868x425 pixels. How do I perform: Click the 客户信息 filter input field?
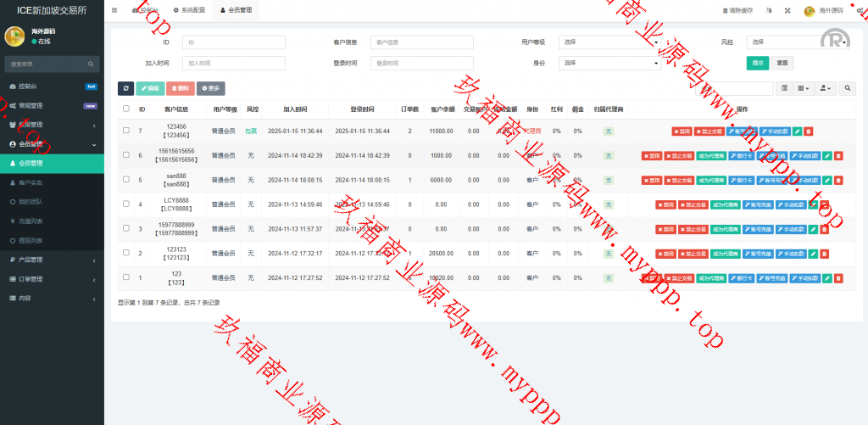421,42
